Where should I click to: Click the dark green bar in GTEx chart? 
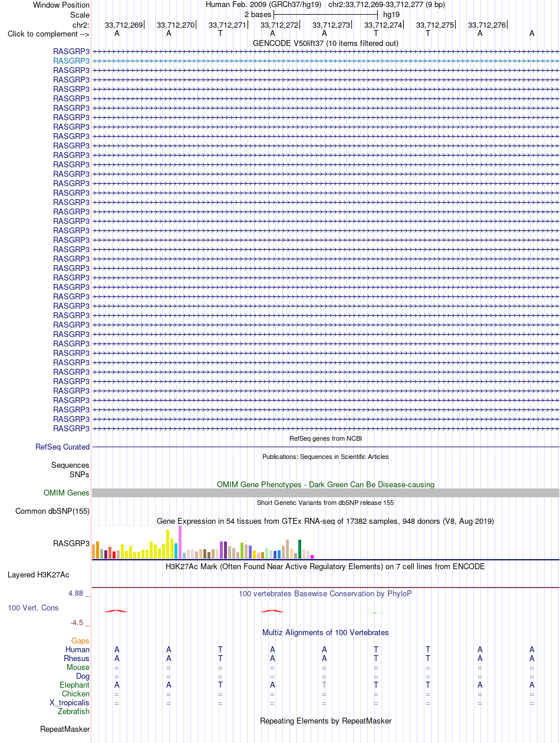[x=299, y=549]
